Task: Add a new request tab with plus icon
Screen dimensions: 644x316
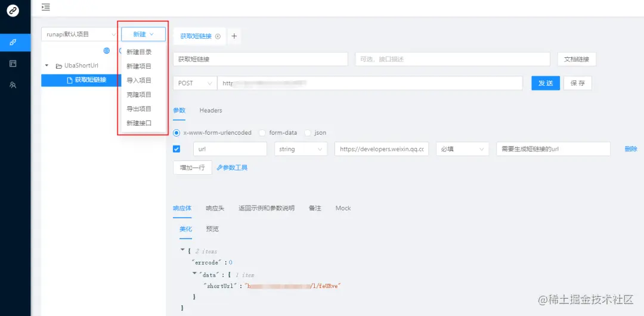Action: point(234,36)
